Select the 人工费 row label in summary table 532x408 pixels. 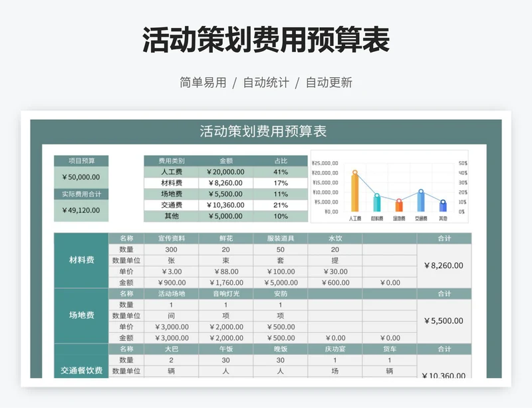(172, 172)
